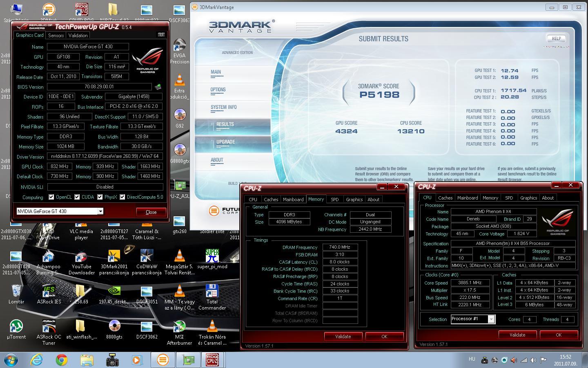Click the GPU score value 4324
The width and height of the screenshot is (588, 368).
pos(346,131)
